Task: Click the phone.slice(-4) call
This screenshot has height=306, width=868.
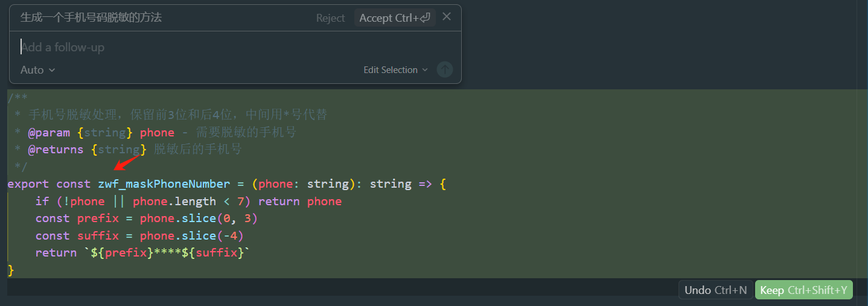Action: click(191, 236)
